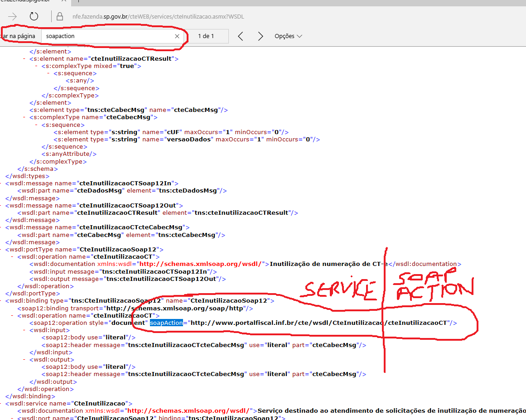Collapse the wsdl:output node in binding

[24, 360]
